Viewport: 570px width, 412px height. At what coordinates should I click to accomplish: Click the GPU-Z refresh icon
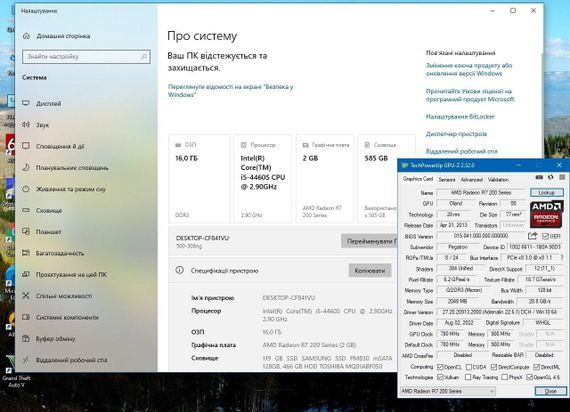[551, 177]
